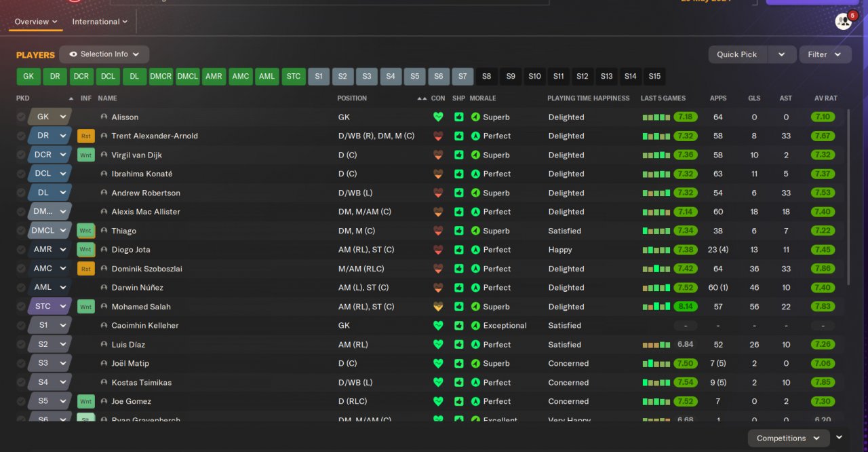Click Caoimhin Kelleher's morale icon
Viewport: 868px width, 452px height.
pos(475,326)
